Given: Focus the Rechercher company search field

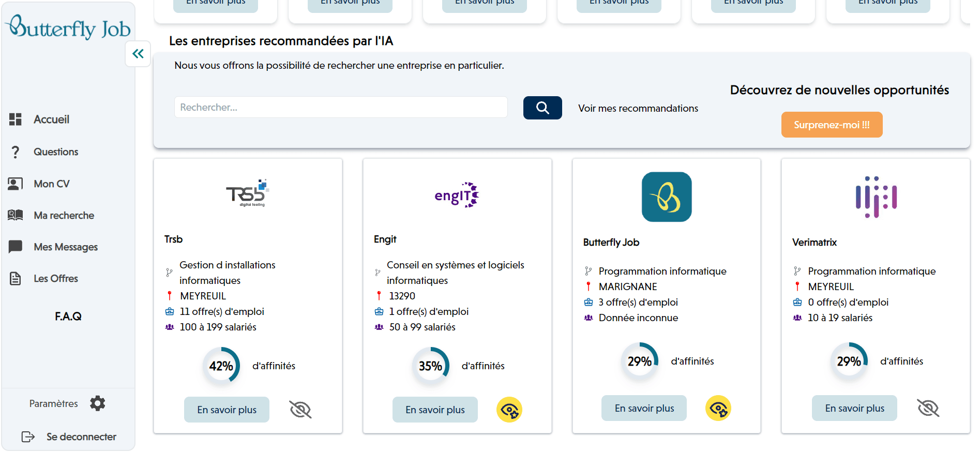Looking at the screenshot, I should [x=341, y=107].
